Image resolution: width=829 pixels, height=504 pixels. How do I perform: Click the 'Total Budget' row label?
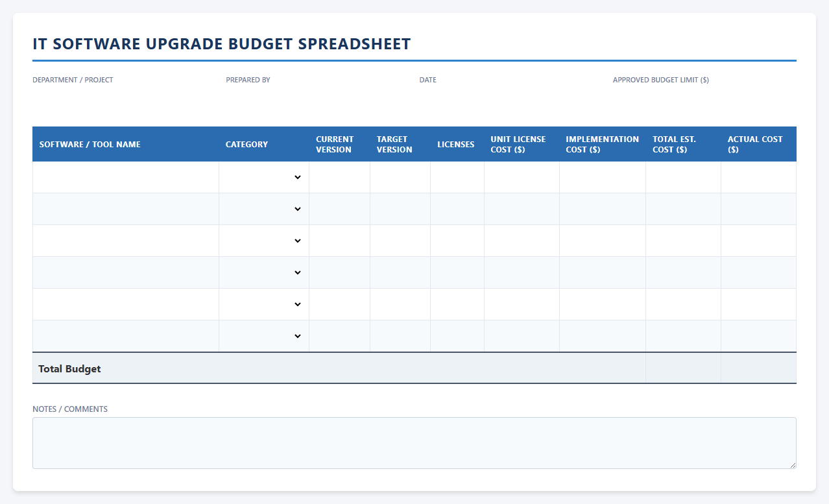pyautogui.click(x=69, y=368)
